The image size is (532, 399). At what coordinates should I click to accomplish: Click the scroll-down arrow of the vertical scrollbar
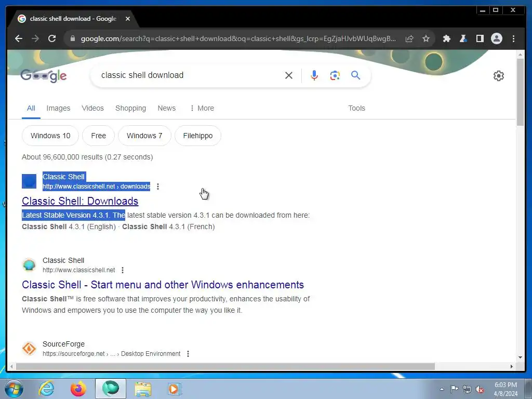tap(520, 357)
